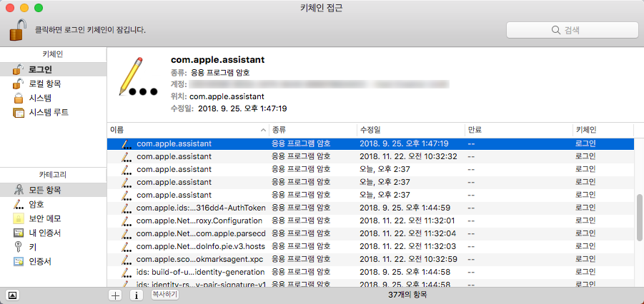Click the padlock icon to lock the keychain
Screen dimensions: 644x304
17,30
